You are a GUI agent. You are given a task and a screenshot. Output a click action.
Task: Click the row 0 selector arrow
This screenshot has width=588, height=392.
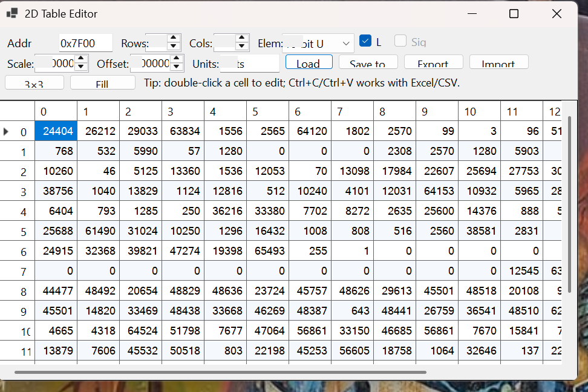(x=7, y=131)
